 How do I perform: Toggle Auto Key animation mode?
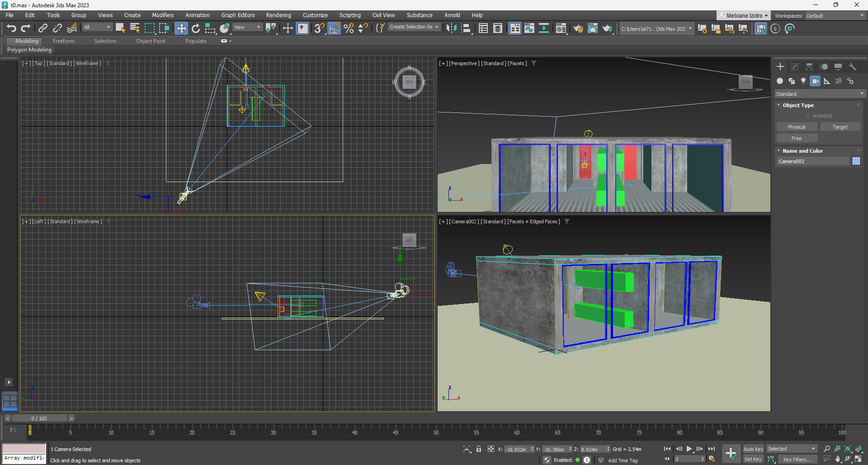coord(753,449)
